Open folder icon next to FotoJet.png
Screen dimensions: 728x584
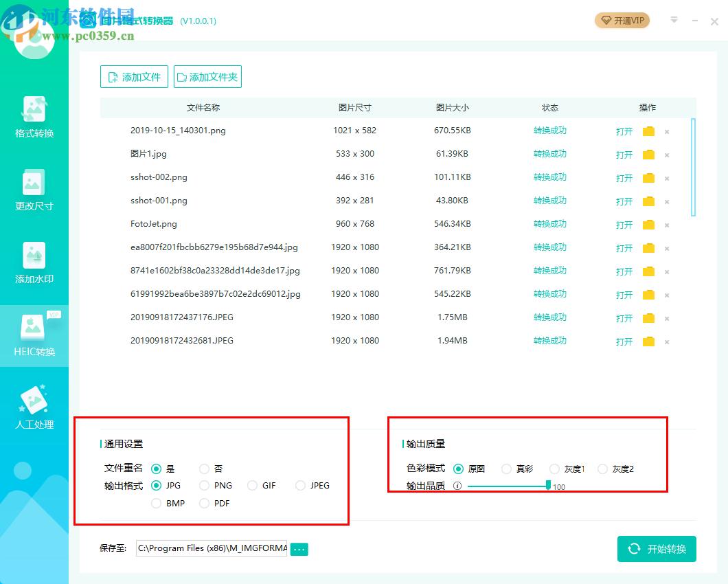coord(648,224)
